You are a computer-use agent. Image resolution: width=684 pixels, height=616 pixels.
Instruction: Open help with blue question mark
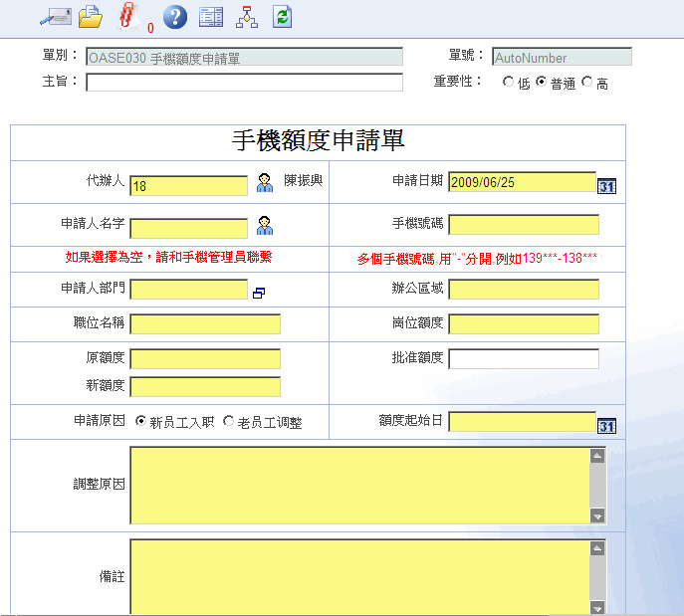(174, 16)
